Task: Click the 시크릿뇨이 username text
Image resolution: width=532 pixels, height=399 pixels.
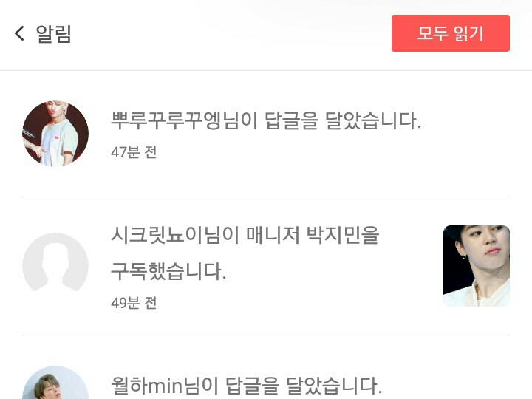Action: (157, 235)
